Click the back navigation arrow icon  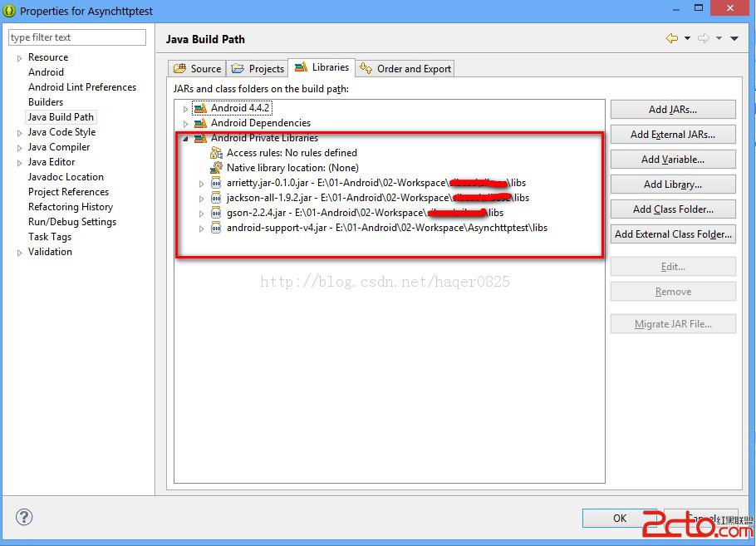coord(671,38)
